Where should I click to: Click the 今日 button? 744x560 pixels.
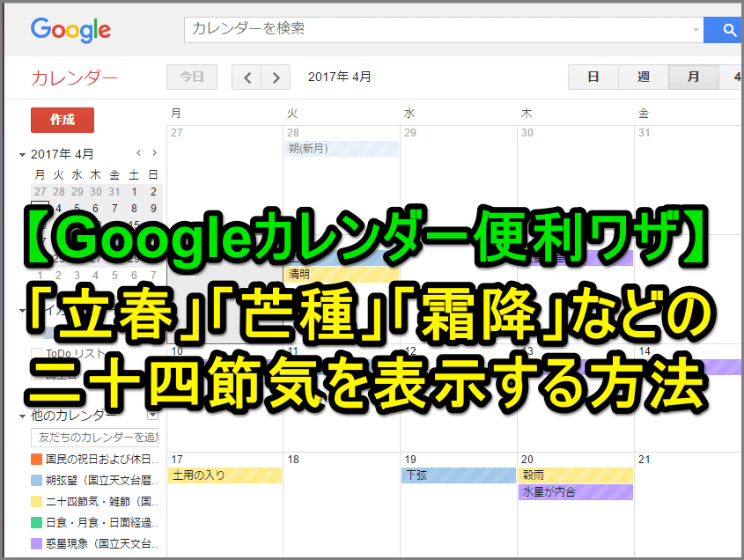pyautogui.click(x=192, y=77)
